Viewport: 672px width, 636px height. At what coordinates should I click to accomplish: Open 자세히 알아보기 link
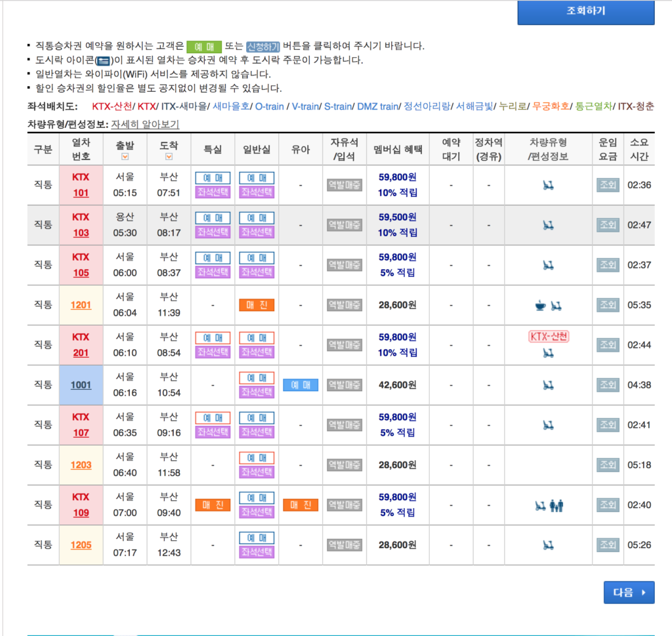(x=145, y=124)
